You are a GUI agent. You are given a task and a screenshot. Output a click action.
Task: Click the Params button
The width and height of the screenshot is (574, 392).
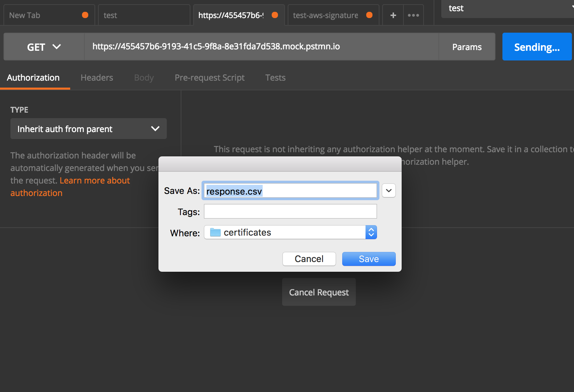[x=467, y=47]
